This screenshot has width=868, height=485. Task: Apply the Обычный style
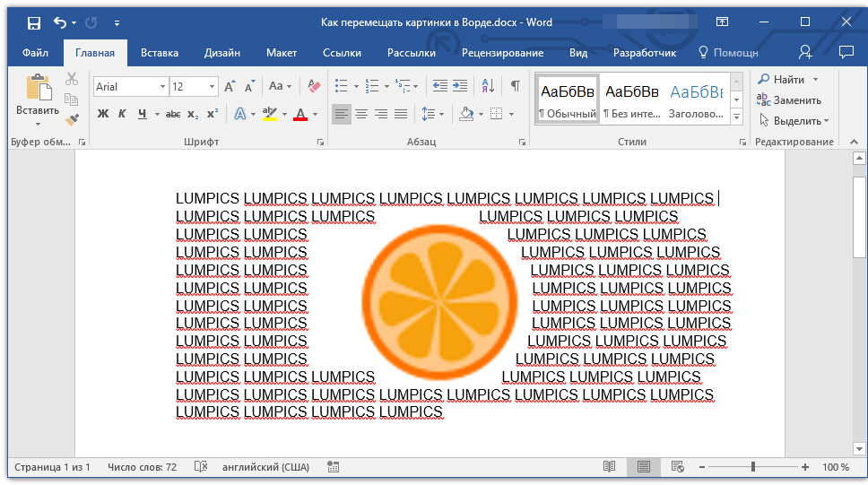coord(568,100)
